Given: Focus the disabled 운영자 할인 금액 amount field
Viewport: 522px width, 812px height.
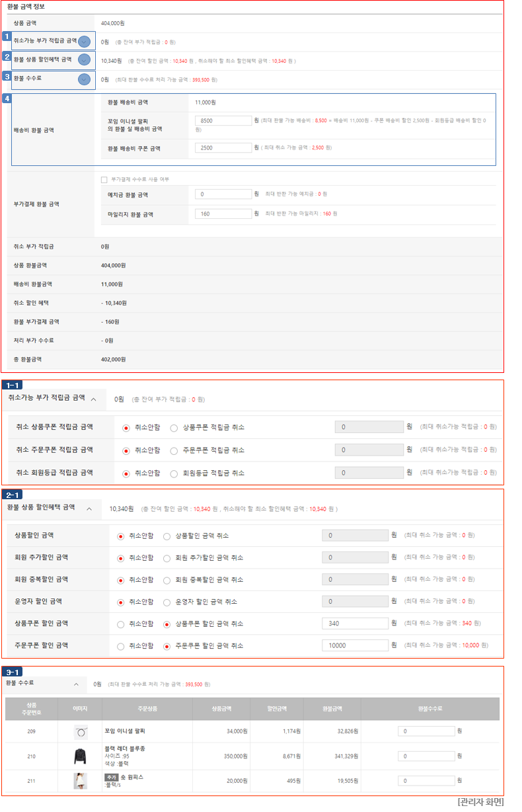Looking at the screenshot, I should [x=355, y=601].
